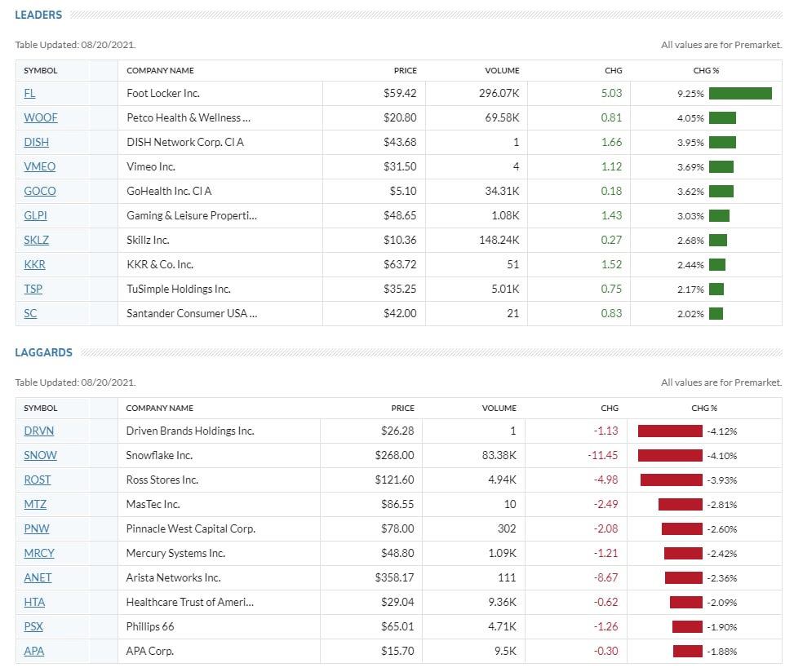Viewport: 794px width, 672px height.
Task: Open the SNOW ticker link
Action: 41,455
